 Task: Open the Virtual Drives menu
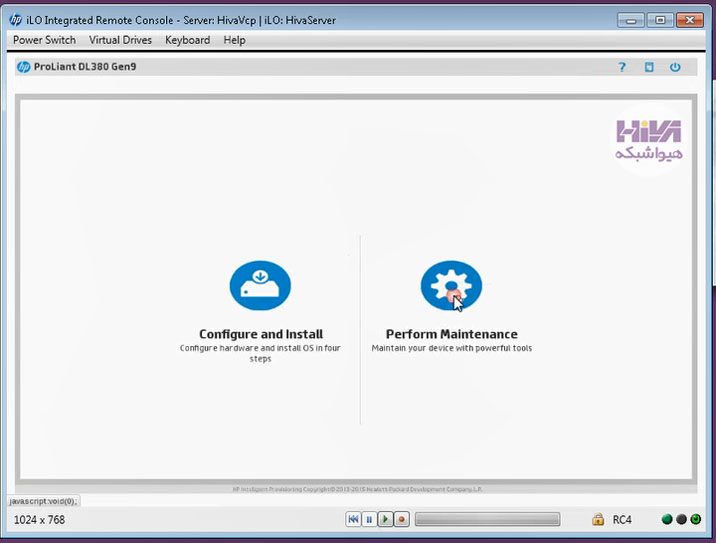[x=120, y=40]
